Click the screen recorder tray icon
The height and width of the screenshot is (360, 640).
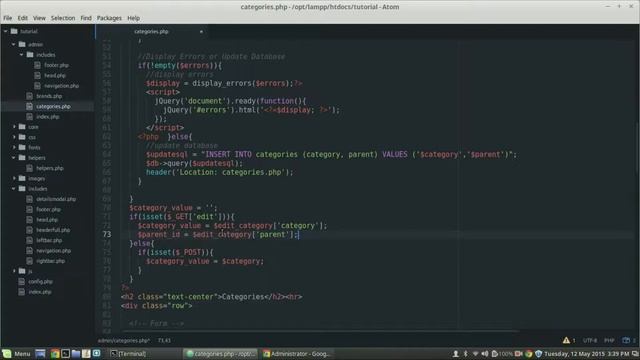(x=519, y=353)
